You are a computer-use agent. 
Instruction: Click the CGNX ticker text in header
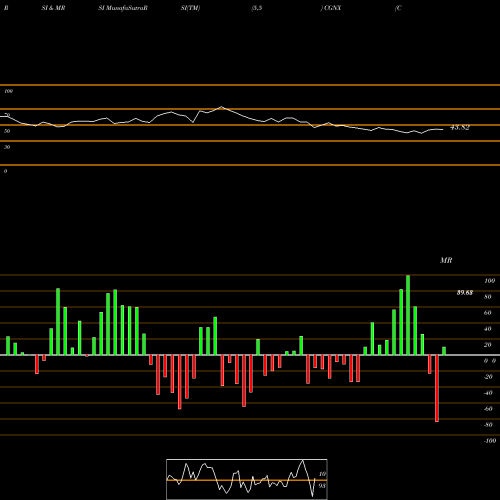332,8
